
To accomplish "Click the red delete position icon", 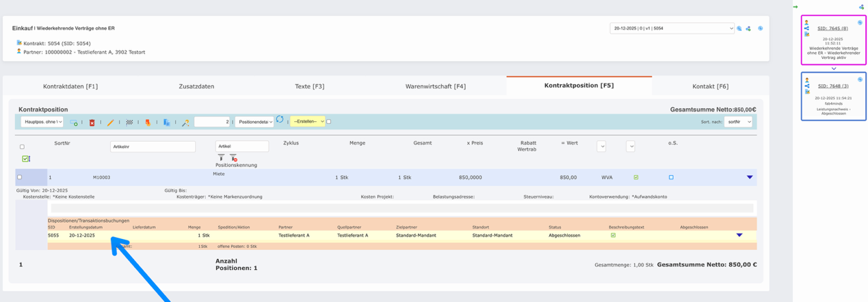I will 92,123.
